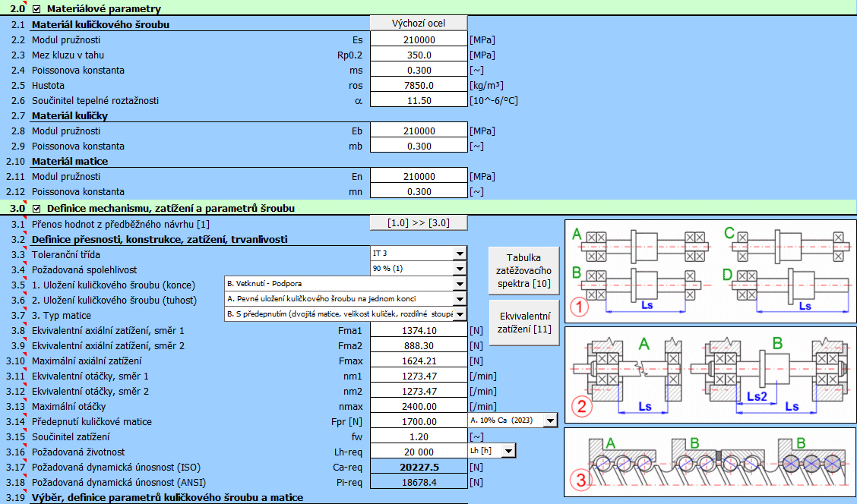
Task: Expand the B. Vetknutí - Podpora dropdown
Action: (460, 284)
